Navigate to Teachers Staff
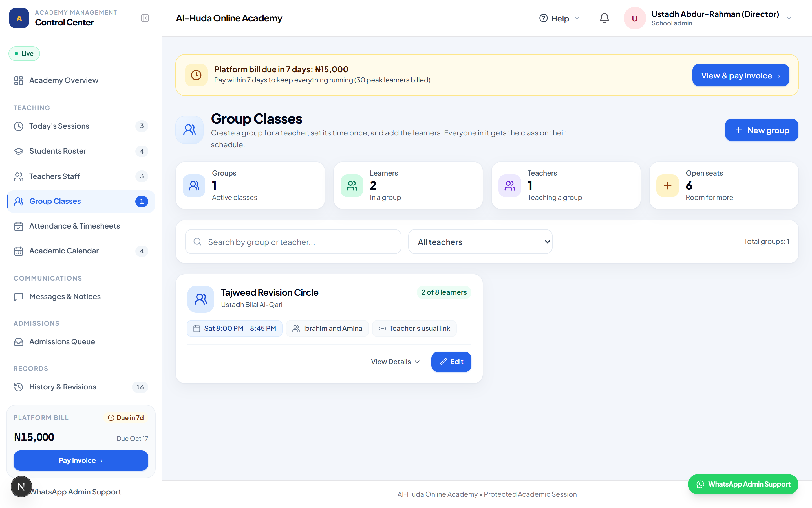 81,176
